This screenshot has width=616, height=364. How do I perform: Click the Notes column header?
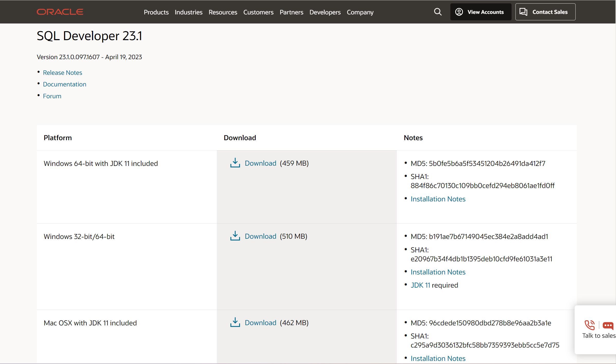[x=413, y=138]
